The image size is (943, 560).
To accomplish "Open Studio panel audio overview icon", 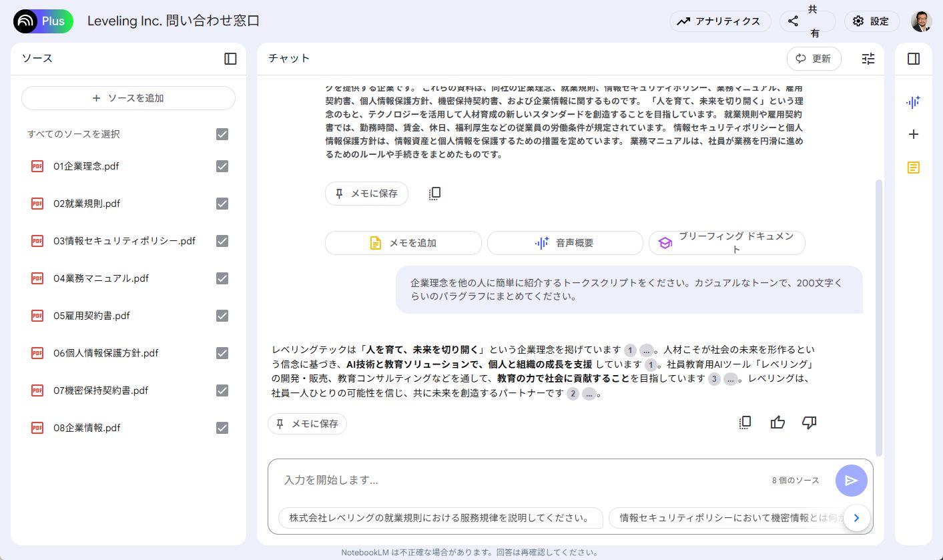I will [x=913, y=101].
